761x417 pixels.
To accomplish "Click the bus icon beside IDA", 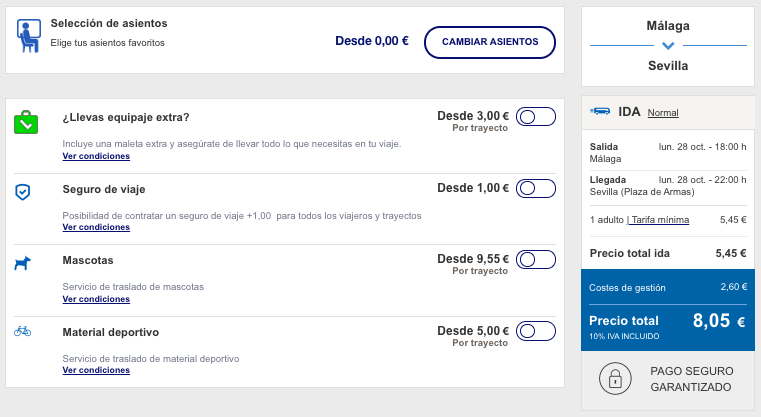I will point(600,112).
